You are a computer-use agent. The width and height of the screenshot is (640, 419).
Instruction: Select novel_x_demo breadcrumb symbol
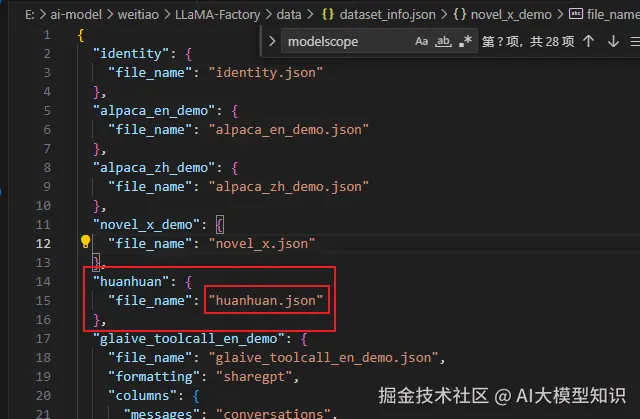tap(511, 15)
